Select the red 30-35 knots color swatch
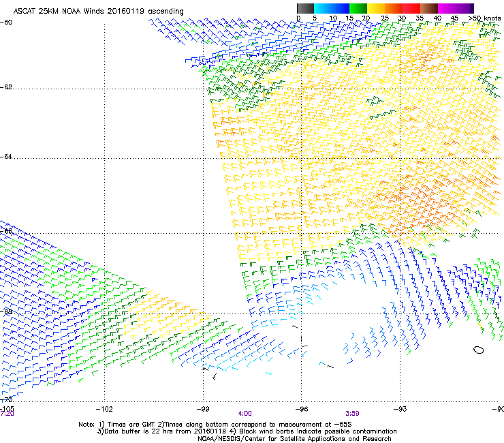Image resolution: width=504 pixels, height=443 pixels. (411, 8)
